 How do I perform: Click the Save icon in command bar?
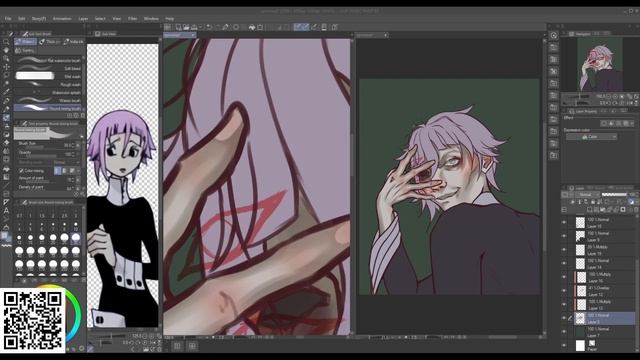click(194, 27)
